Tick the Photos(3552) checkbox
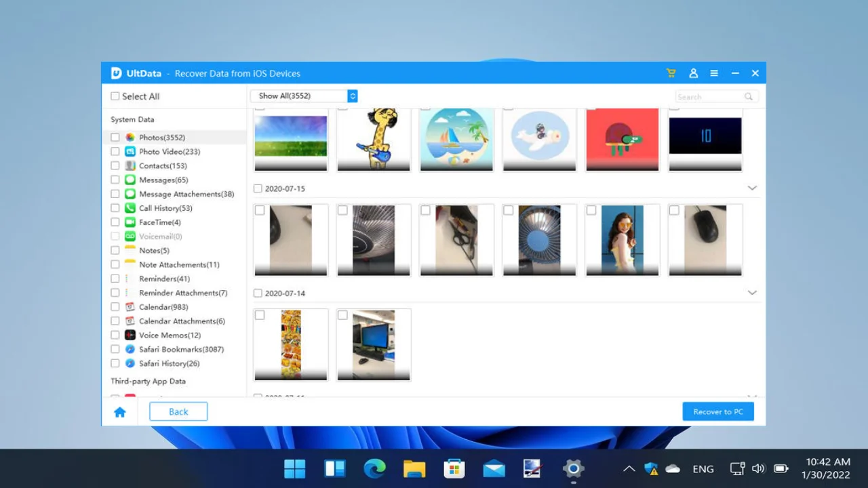Viewport: 868px width, 488px height. pos(115,138)
